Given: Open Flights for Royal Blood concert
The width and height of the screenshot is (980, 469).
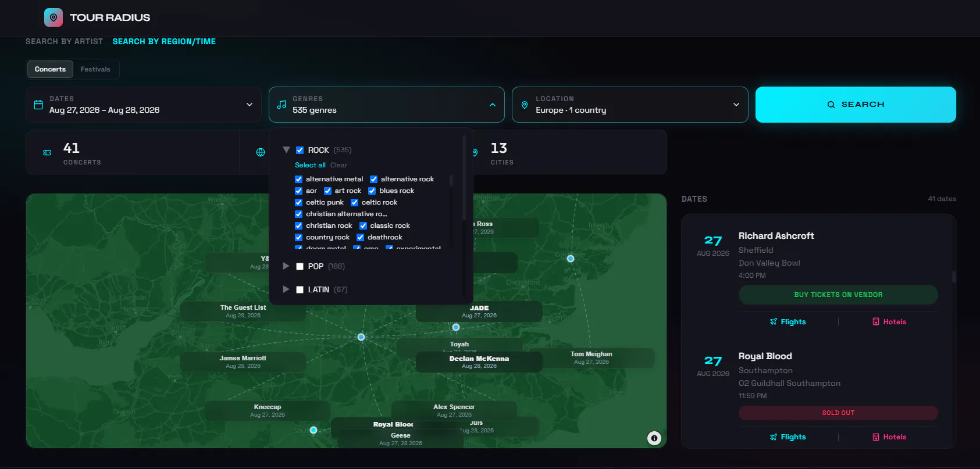Looking at the screenshot, I should [x=788, y=437].
